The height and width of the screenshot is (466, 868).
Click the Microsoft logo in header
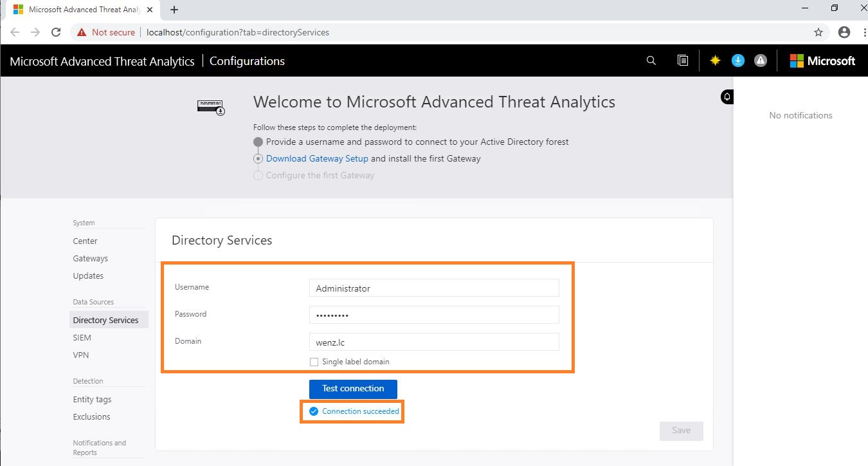pyautogui.click(x=823, y=61)
